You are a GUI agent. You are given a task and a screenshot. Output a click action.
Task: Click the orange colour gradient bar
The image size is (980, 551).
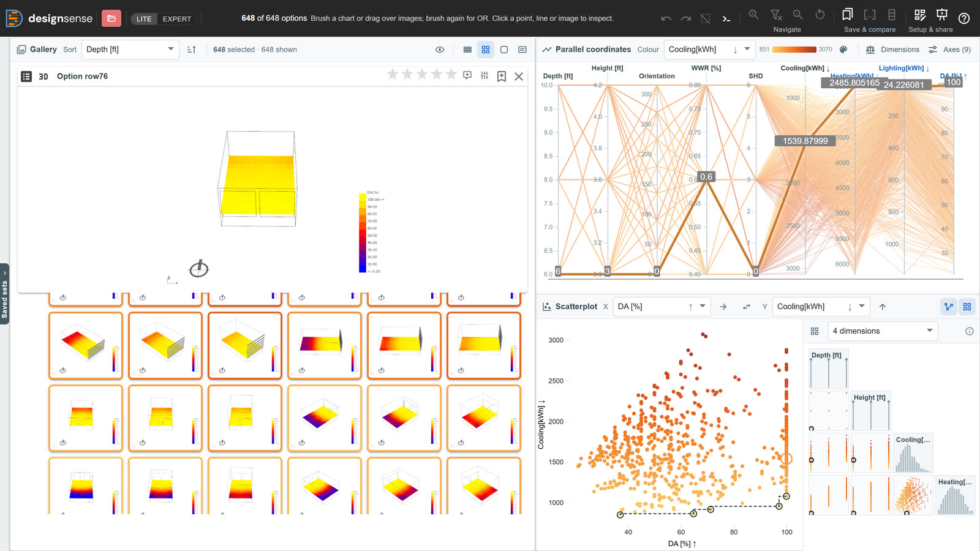(x=794, y=50)
